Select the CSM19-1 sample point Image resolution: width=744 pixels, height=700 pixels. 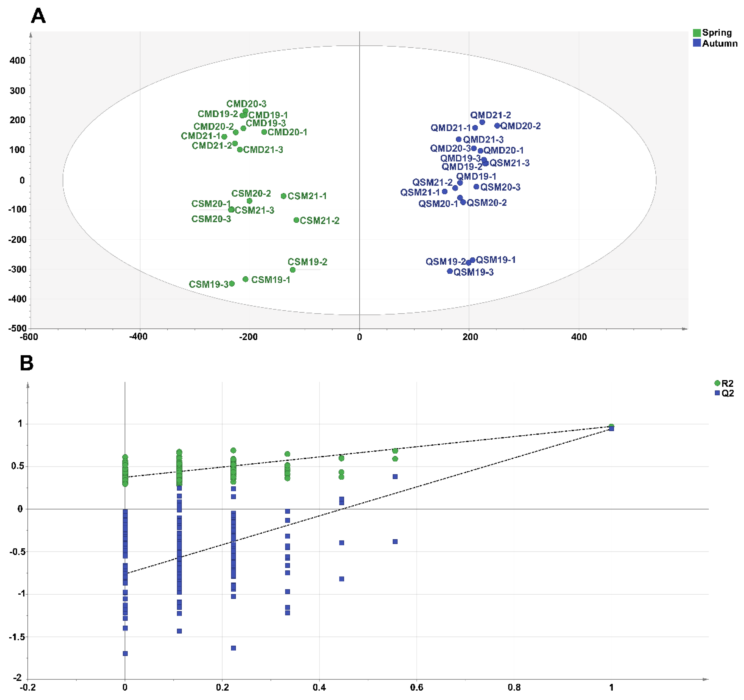point(246,279)
